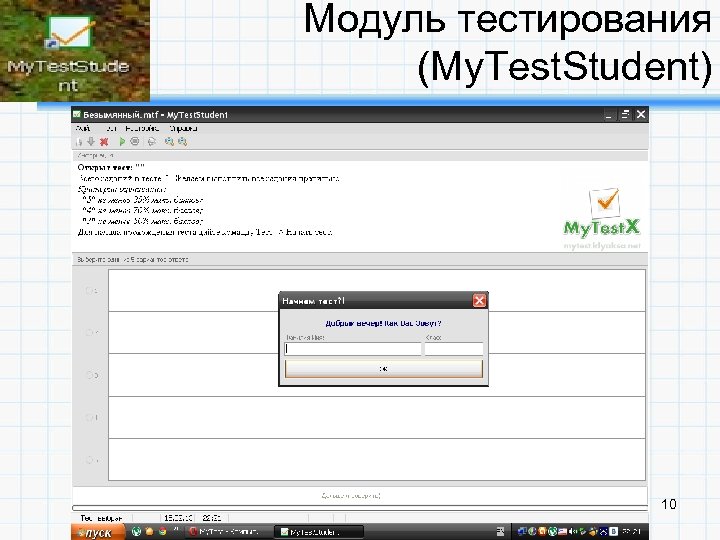Click the name input field in dialog
The image size is (720, 540).
click(353, 349)
